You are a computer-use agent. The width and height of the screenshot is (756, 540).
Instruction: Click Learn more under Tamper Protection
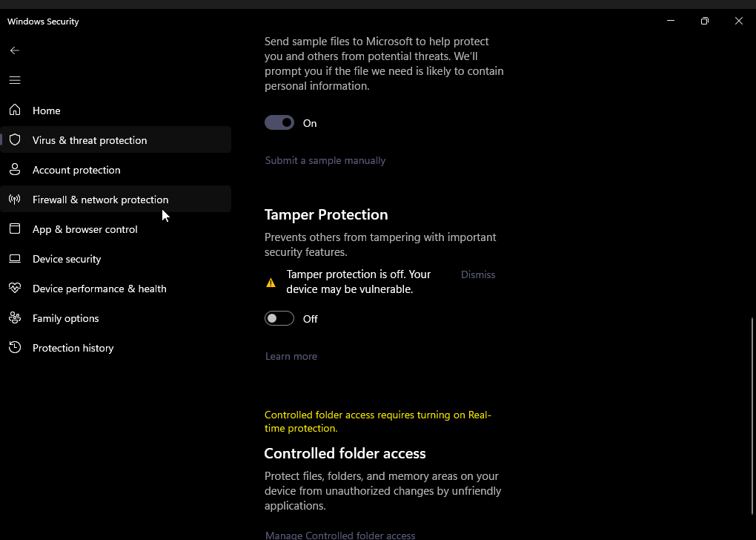click(291, 356)
